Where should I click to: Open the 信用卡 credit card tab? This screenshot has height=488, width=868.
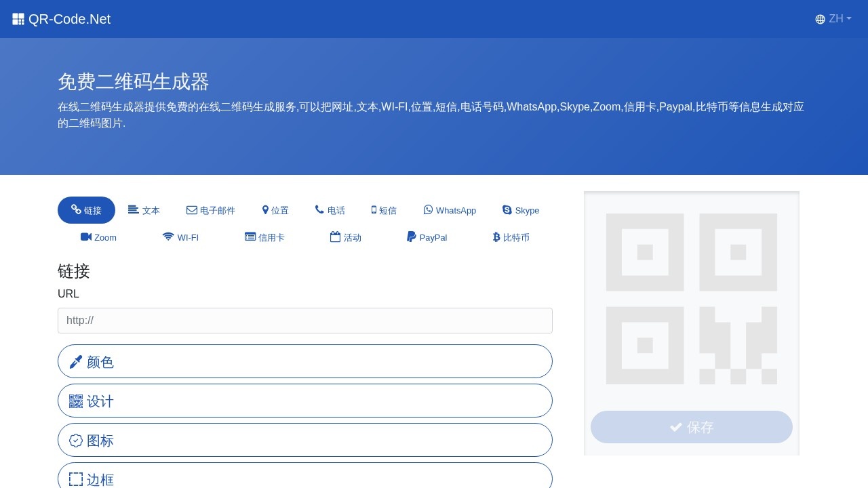[264, 237]
